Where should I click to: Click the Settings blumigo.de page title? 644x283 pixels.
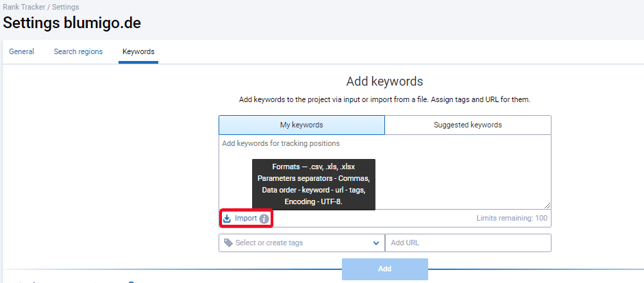(72, 23)
